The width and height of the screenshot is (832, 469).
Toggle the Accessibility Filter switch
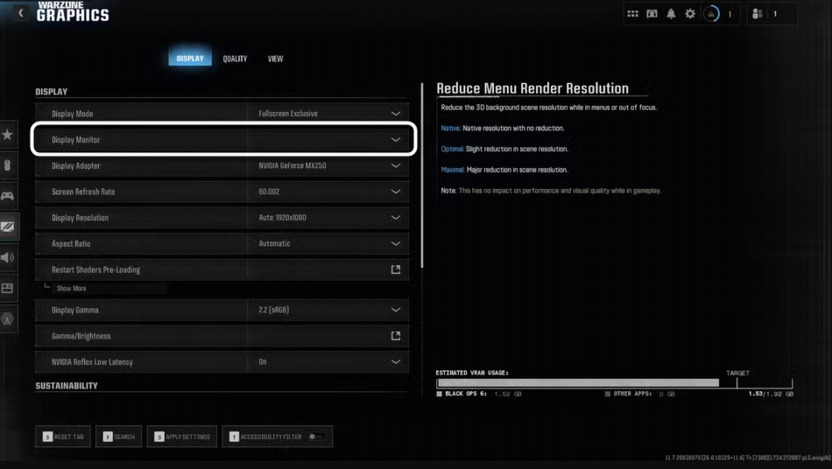click(x=317, y=437)
